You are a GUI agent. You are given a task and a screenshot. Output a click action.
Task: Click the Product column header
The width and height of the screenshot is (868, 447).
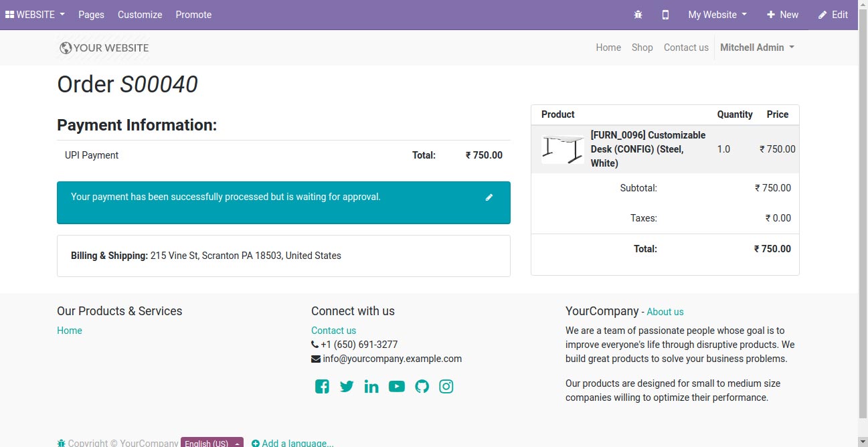tap(558, 114)
